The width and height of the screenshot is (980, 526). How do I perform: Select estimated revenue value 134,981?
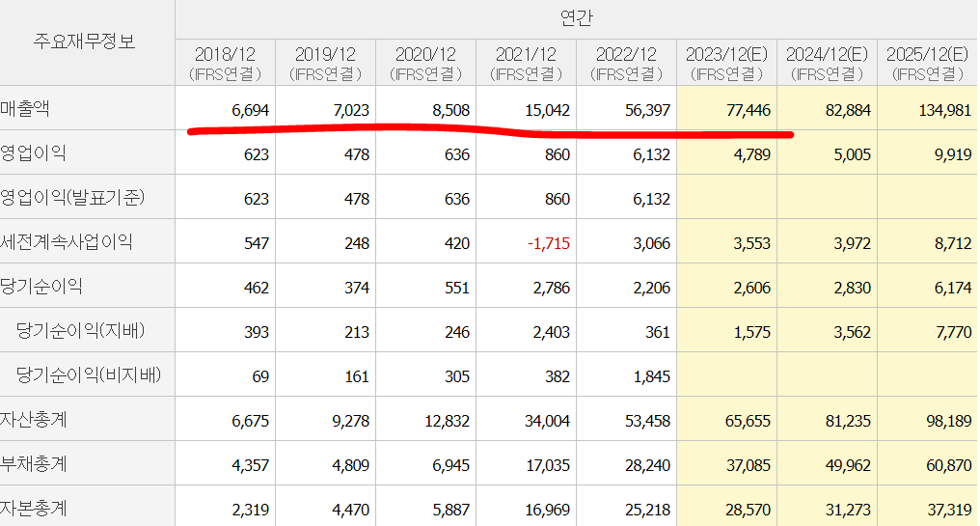pos(945,111)
